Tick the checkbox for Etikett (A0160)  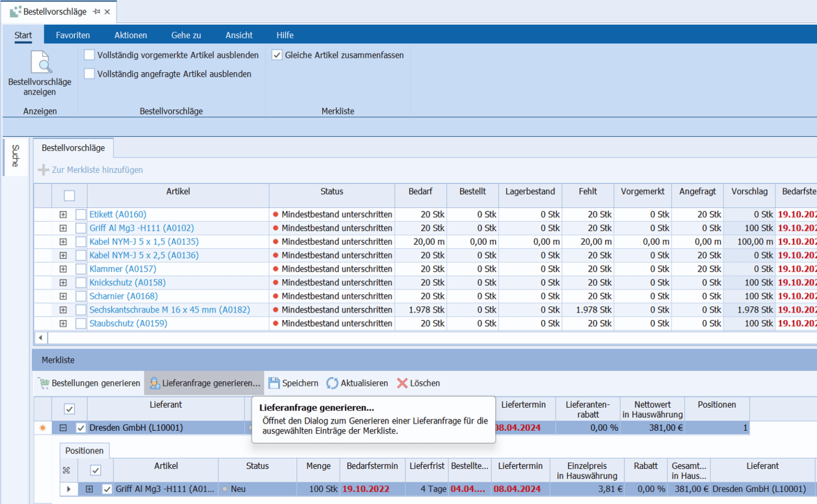pos(81,215)
